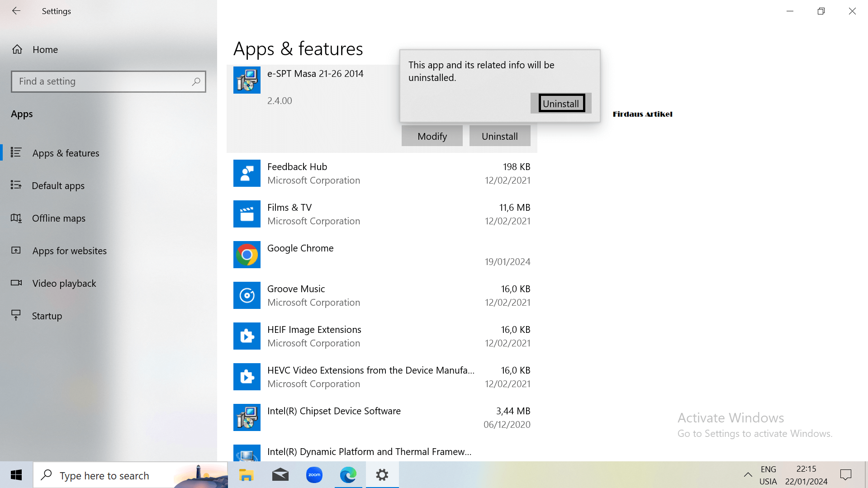This screenshot has height=488, width=868.
Task: Click the Apps & features list icon in sidebar
Action: point(16,152)
